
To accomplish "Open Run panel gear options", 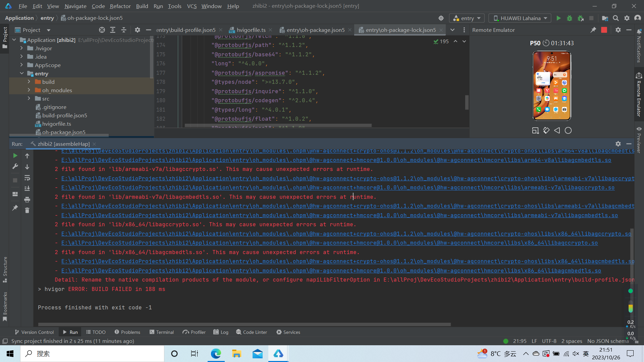I will click(x=618, y=144).
